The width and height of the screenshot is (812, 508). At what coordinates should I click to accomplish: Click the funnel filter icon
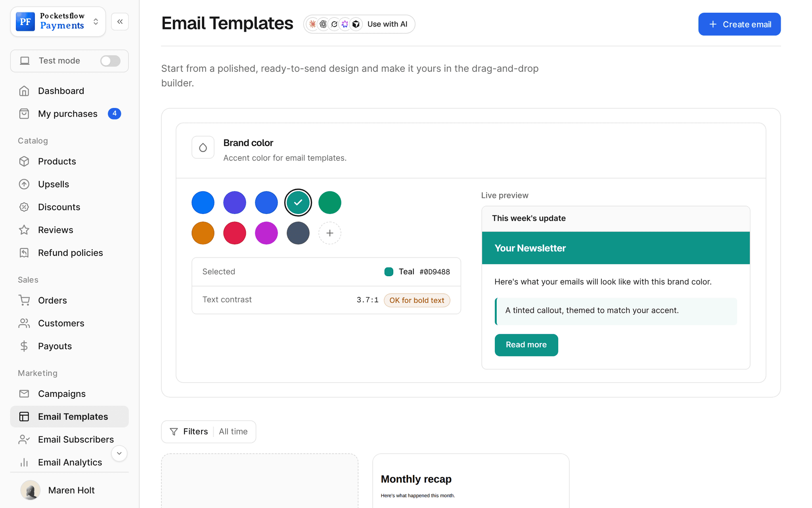[x=174, y=432]
